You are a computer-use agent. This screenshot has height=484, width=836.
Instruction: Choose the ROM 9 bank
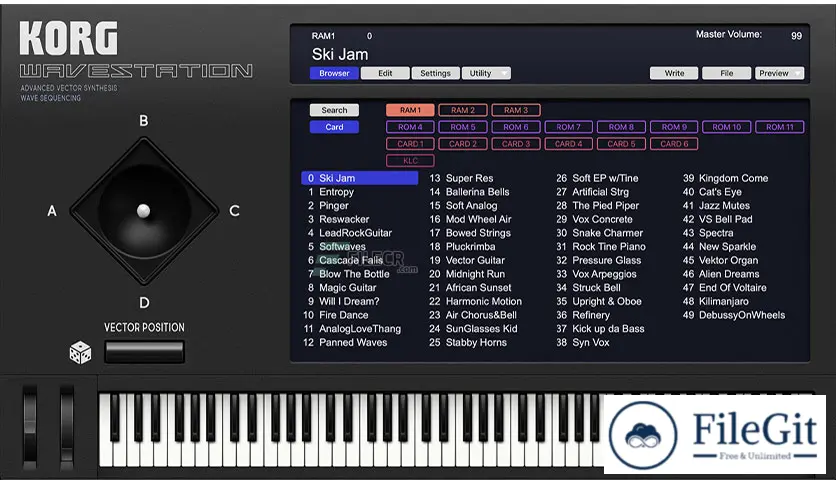(674, 127)
